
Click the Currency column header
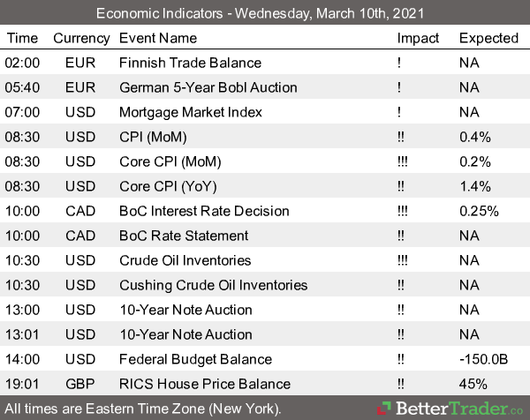81,38
